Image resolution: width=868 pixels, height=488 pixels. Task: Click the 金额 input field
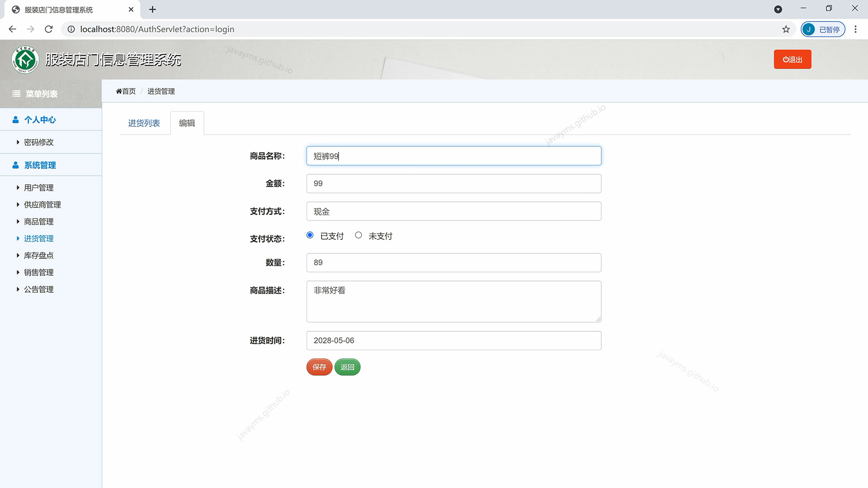click(454, 183)
